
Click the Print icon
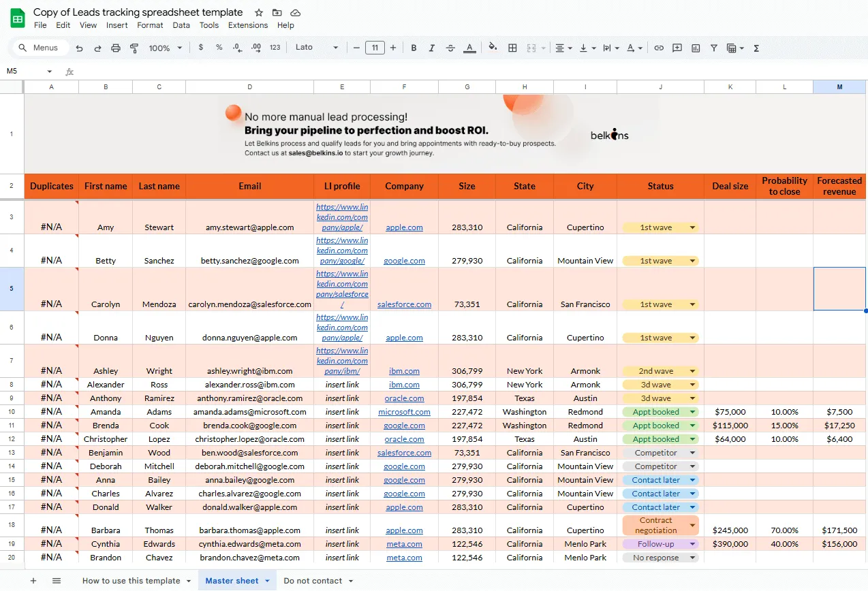pos(116,48)
